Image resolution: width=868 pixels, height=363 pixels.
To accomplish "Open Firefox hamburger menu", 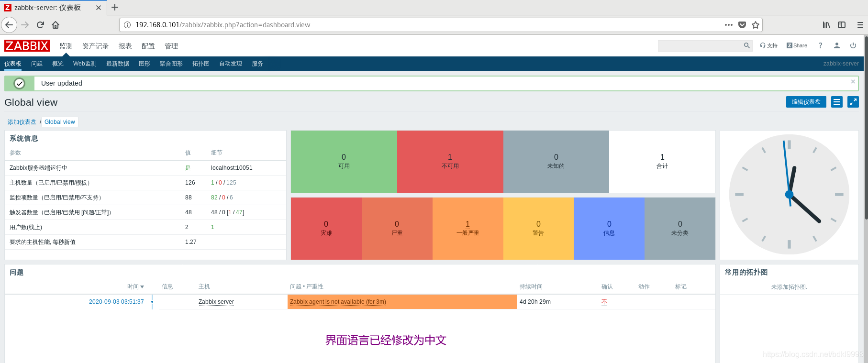I will pyautogui.click(x=860, y=25).
